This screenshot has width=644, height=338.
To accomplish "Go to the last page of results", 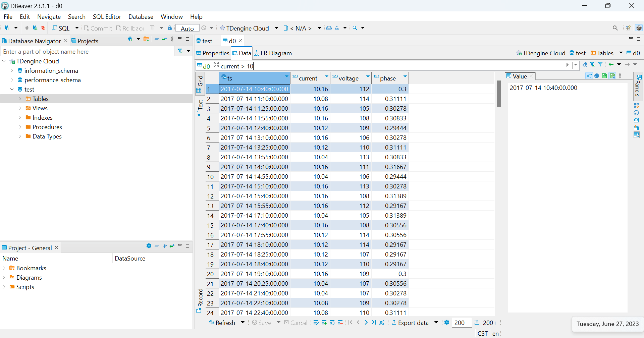I will (x=374, y=323).
